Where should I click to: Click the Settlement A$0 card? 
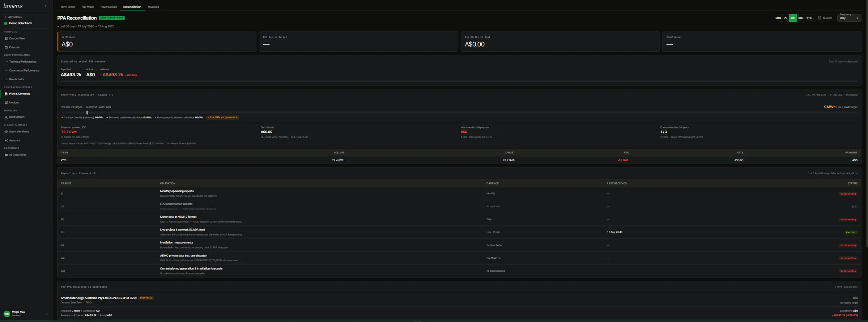pyautogui.click(x=157, y=42)
